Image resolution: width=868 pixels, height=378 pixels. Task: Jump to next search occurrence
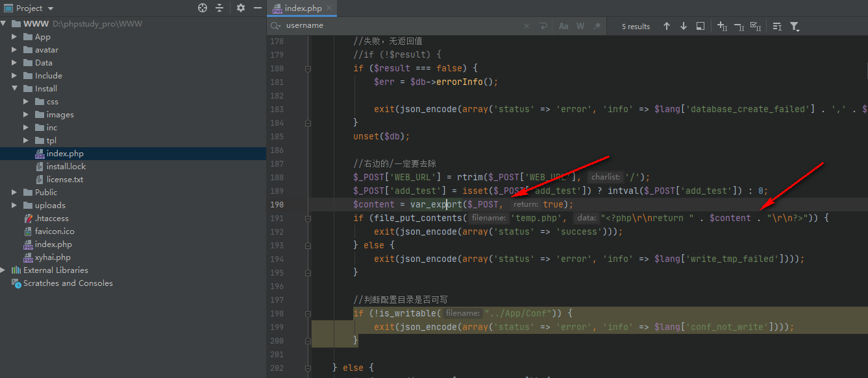(x=684, y=26)
